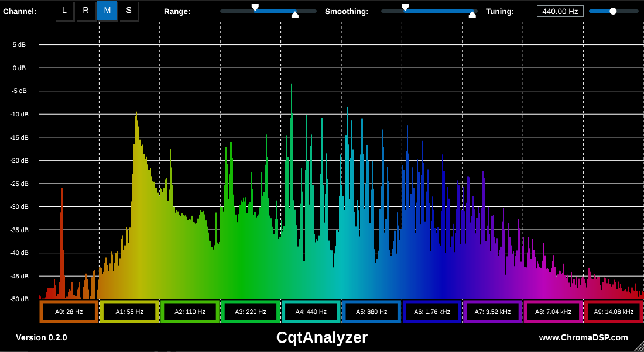
Task: Click the A5: 880 Hz octave box
Action: (x=371, y=312)
